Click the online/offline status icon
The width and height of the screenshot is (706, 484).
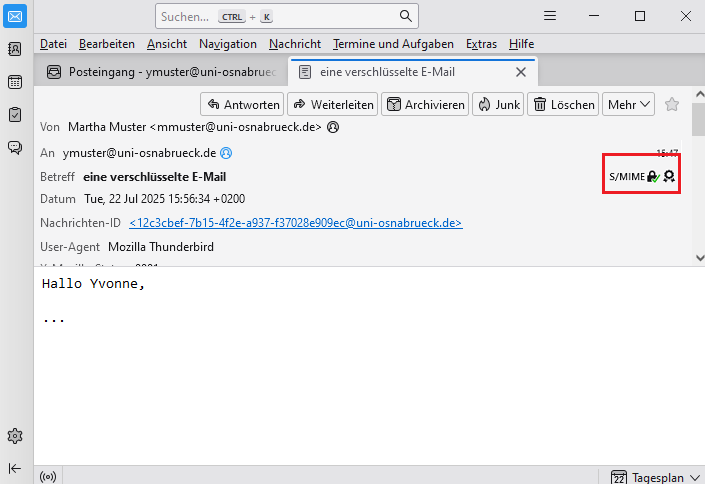point(47,476)
